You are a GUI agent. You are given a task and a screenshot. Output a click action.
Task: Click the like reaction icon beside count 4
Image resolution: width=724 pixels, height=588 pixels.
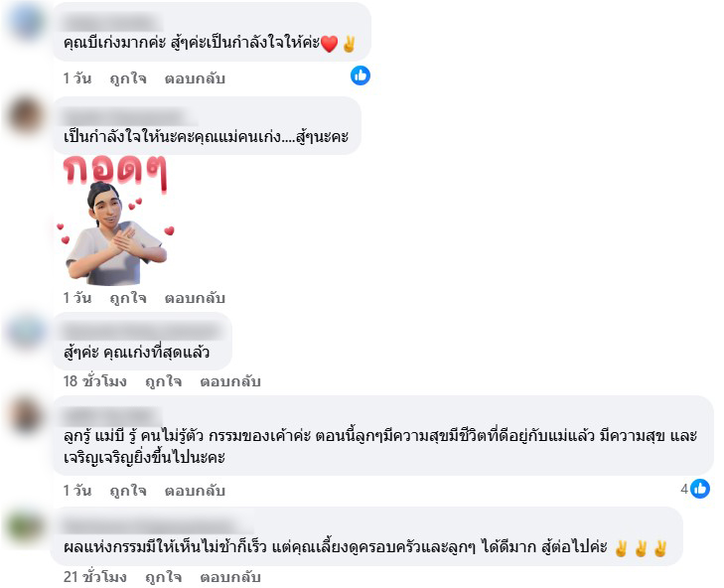[700, 489]
